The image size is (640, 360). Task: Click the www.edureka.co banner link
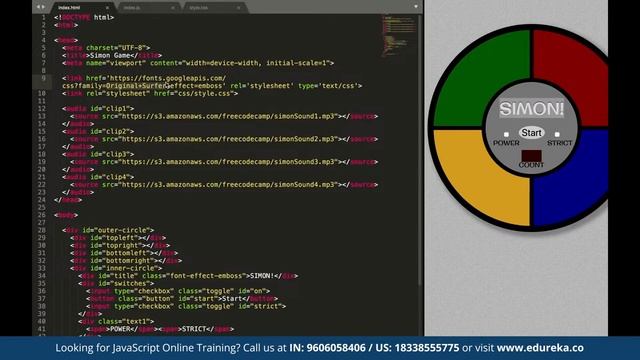540,348
